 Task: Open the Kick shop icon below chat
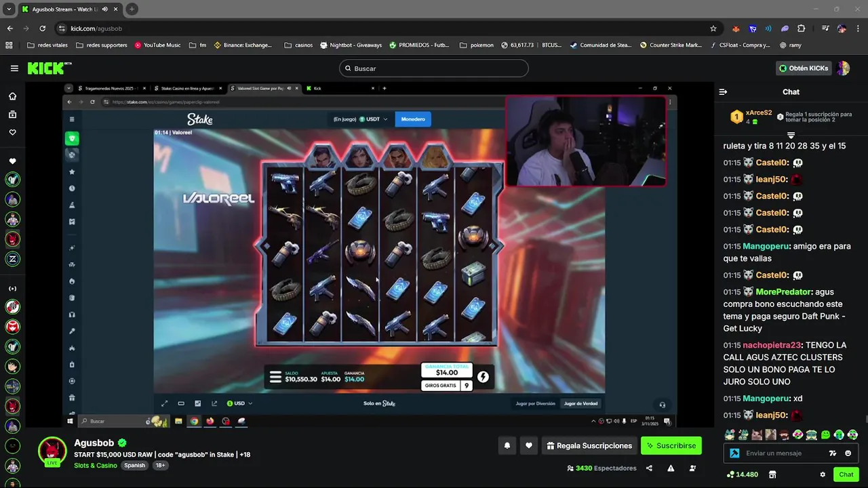[x=772, y=474]
